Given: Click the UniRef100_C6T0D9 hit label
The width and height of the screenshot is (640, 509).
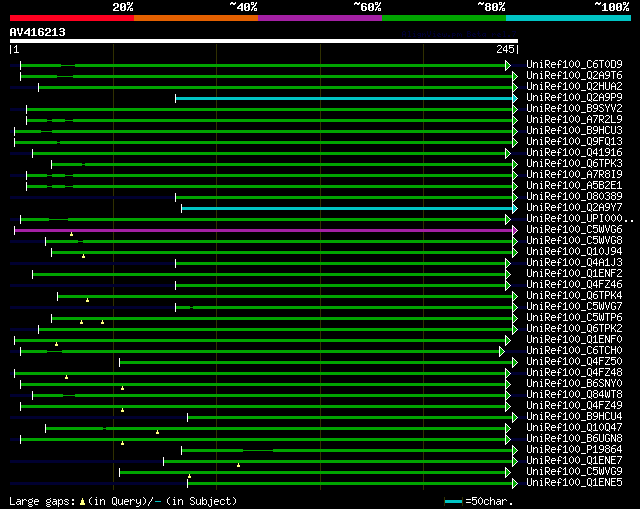Looking at the screenshot, I should 574,64.
